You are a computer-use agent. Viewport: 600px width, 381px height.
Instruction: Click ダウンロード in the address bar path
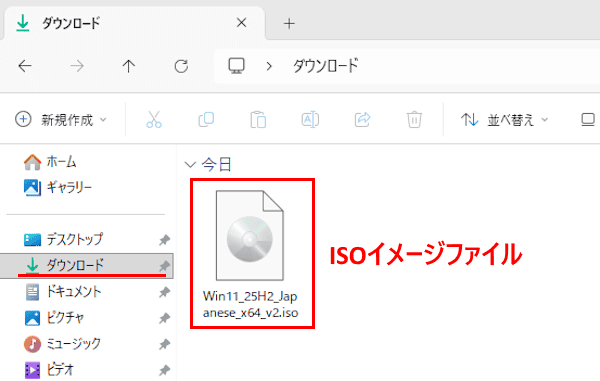(x=326, y=66)
